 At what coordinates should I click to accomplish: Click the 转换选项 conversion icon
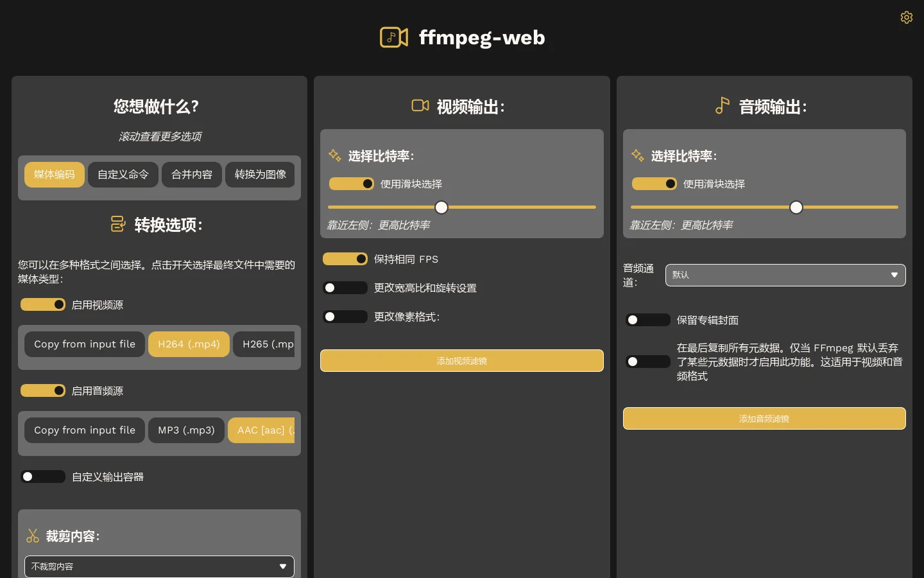(x=118, y=224)
